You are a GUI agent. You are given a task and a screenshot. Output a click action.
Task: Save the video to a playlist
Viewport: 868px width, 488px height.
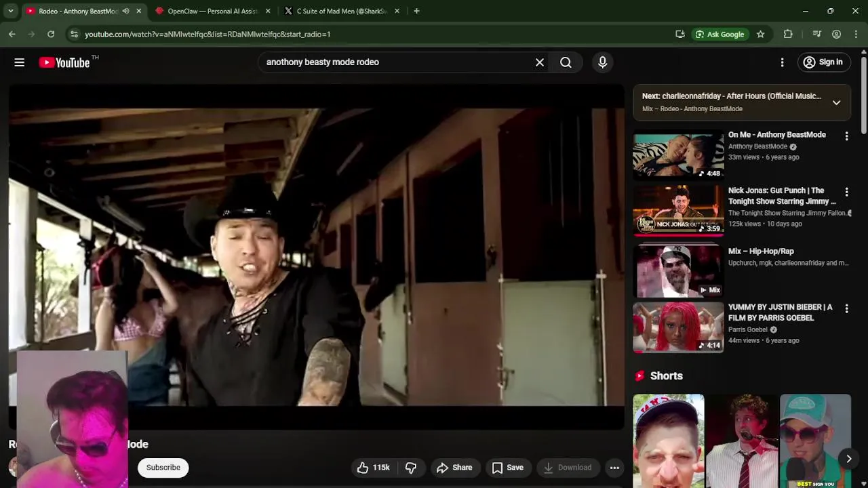[x=508, y=468]
